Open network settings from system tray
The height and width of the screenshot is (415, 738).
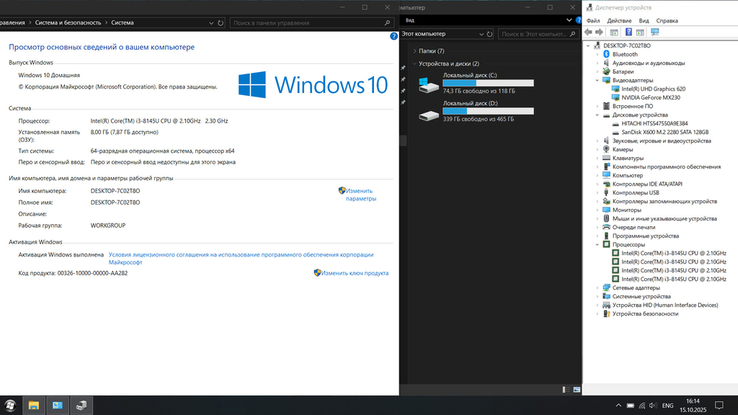[x=642, y=406]
